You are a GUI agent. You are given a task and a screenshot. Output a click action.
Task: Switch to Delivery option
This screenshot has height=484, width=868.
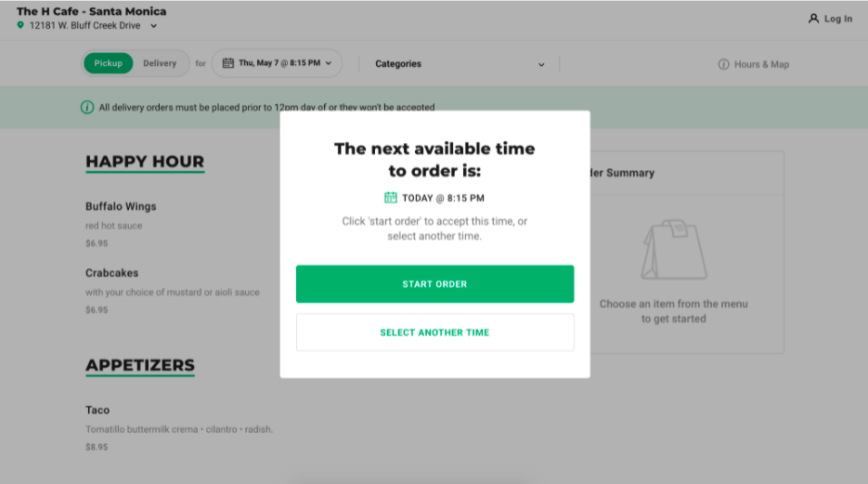tap(160, 63)
